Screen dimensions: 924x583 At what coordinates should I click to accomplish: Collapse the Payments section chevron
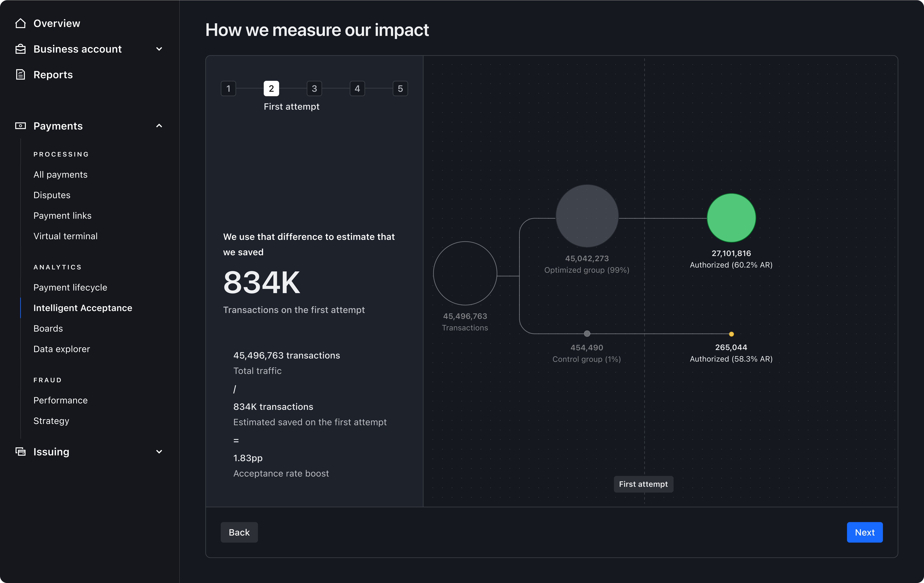coord(159,126)
